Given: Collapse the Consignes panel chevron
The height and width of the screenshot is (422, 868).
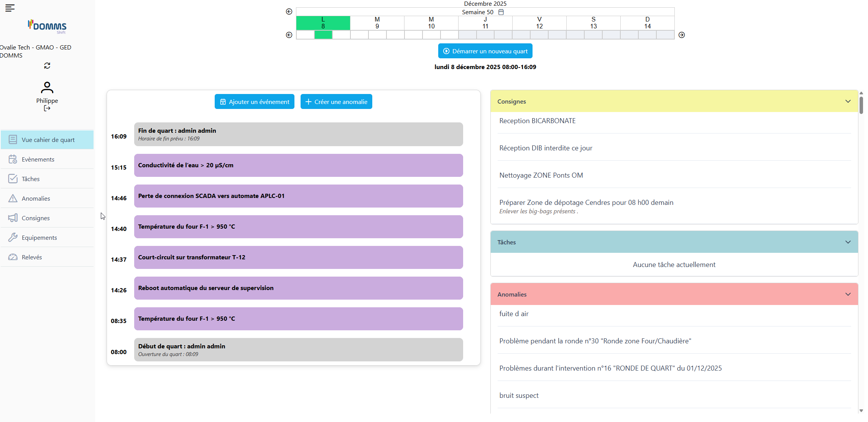Looking at the screenshot, I should pos(848,101).
